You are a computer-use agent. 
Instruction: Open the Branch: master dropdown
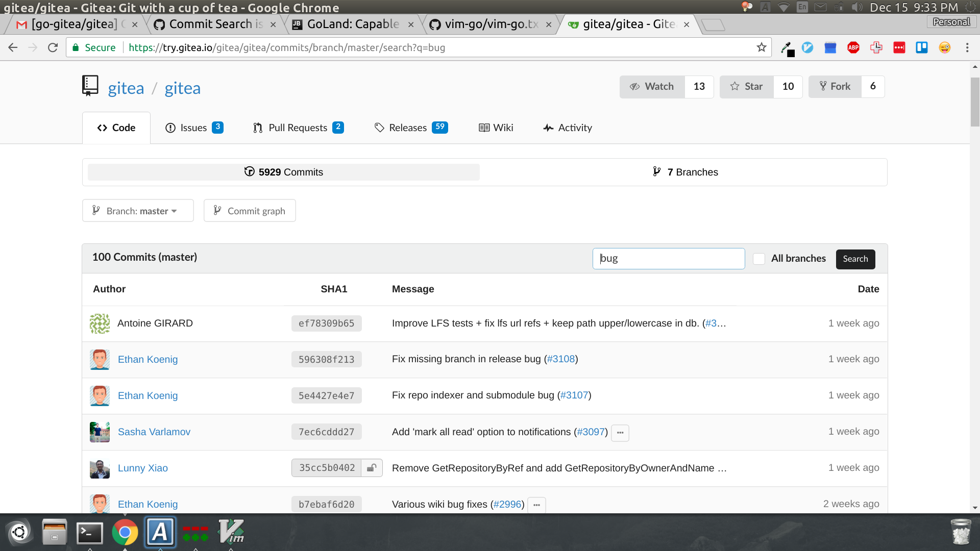pyautogui.click(x=138, y=211)
